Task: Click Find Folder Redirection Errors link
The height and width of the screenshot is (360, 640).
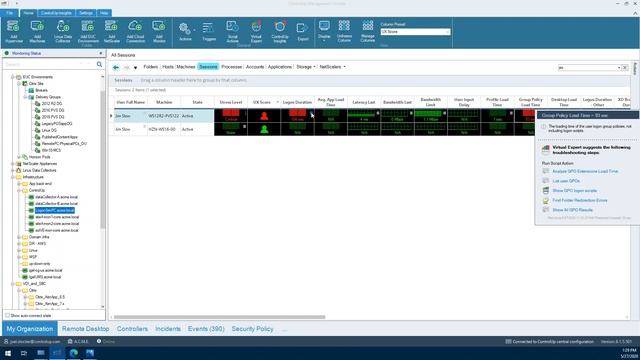Action: tap(580, 200)
